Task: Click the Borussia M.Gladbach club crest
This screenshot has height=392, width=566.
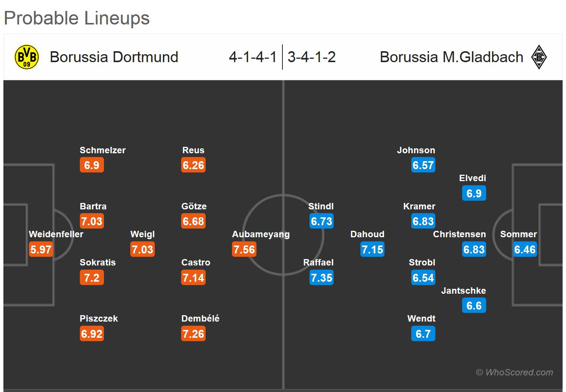Action: pos(539,57)
